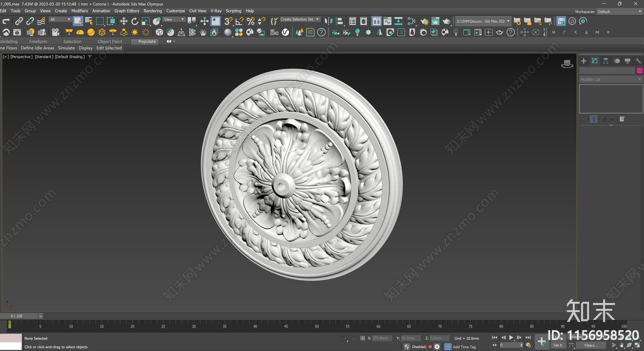Open the Default Shading viewport menu
Screen dimensions: 644x351
coord(70,57)
